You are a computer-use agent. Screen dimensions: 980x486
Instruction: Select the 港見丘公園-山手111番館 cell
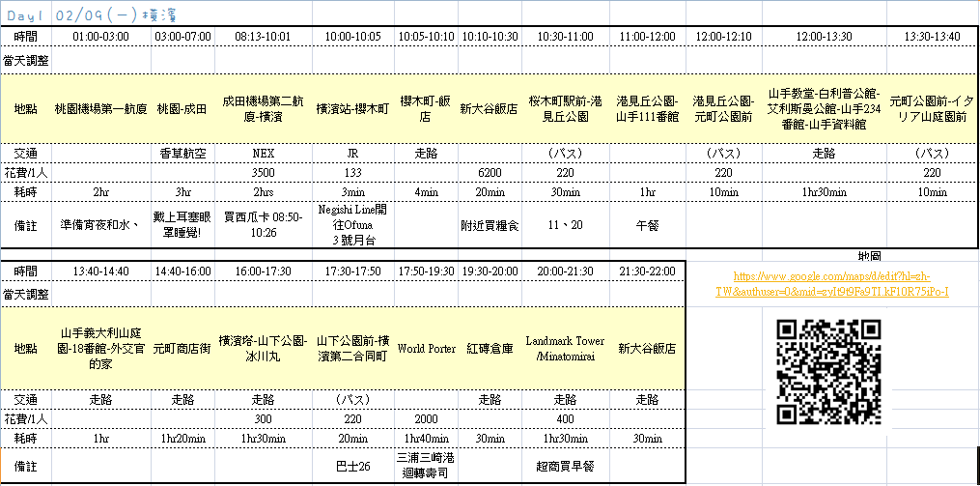648,109
